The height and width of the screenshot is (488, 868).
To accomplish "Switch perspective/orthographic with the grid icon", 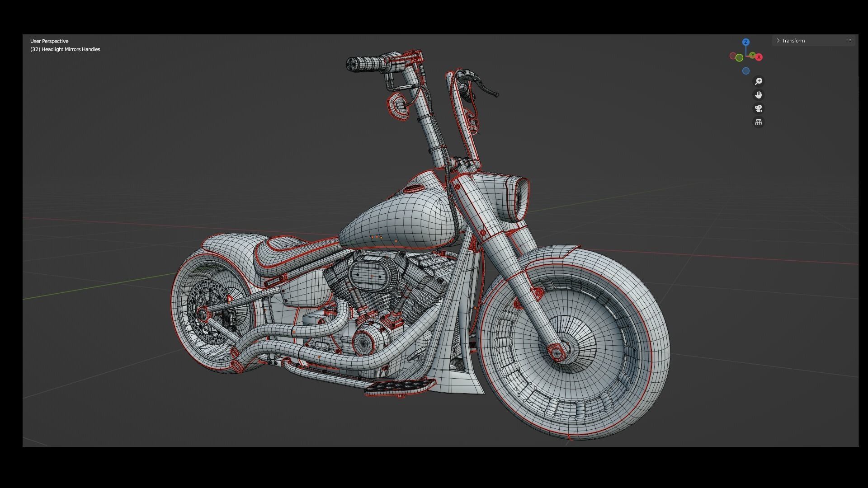I will (x=759, y=122).
